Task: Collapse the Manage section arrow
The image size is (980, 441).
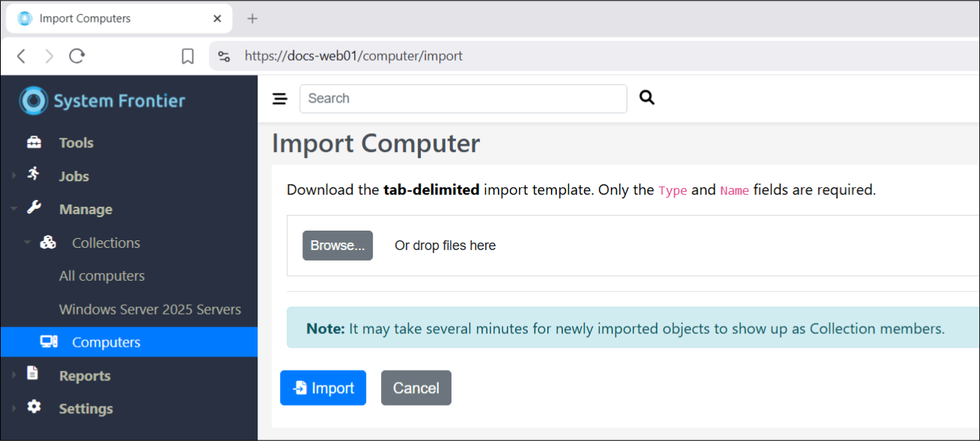Action: pyautogui.click(x=13, y=210)
